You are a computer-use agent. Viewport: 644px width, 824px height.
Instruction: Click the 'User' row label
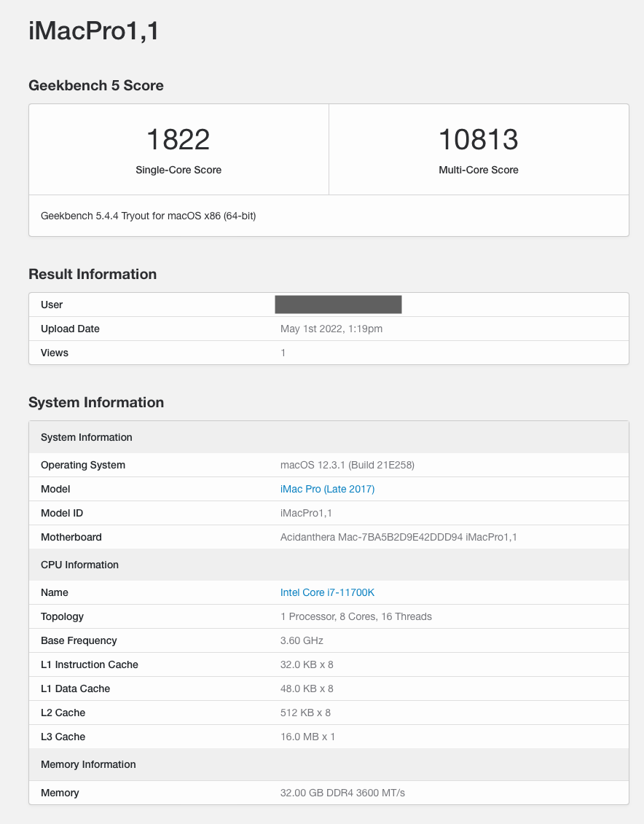(x=52, y=305)
